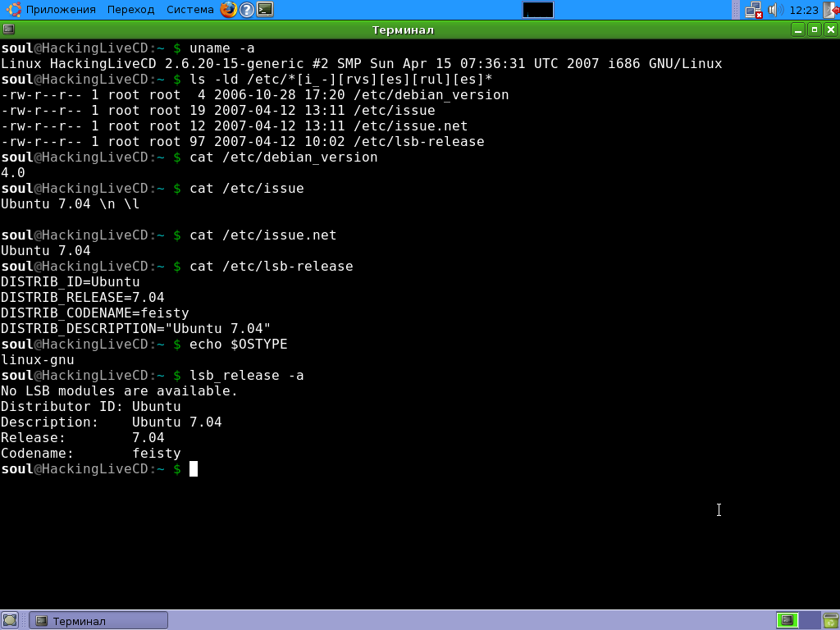This screenshot has width=840, height=630.
Task: Click the Ubuntu logo in the panel
Action: click(x=12, y=10)
